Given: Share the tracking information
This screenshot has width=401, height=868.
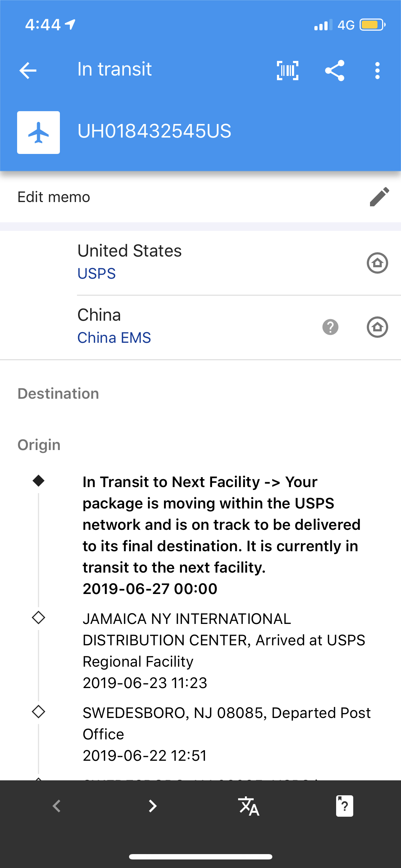Looking at the screenshot, I should [x=335, y=70].
